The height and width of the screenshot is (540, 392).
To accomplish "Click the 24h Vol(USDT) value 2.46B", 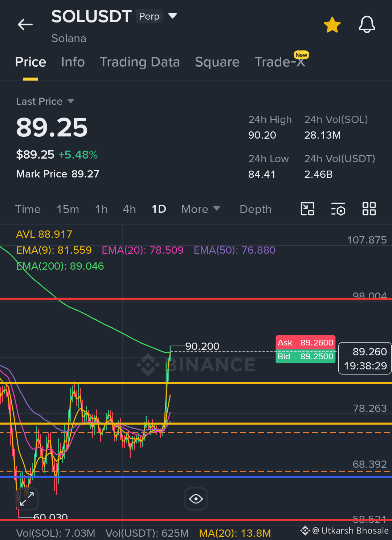I will coord(318,175).
